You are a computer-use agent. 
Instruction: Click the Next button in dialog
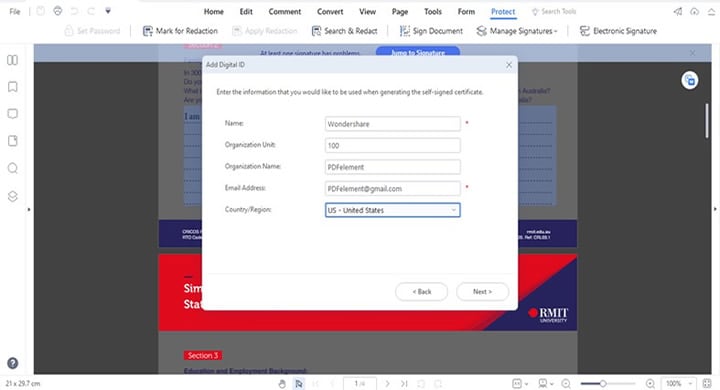point(482,292)
